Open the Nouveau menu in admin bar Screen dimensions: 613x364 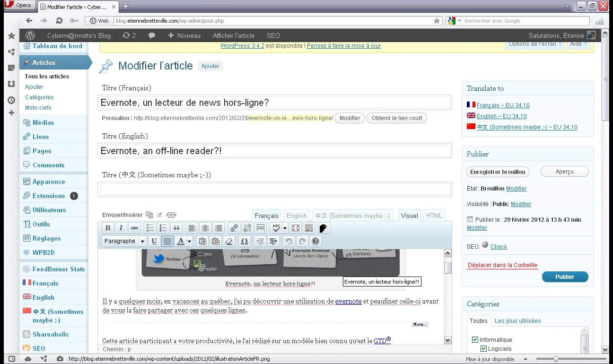(x=184, y=35)
